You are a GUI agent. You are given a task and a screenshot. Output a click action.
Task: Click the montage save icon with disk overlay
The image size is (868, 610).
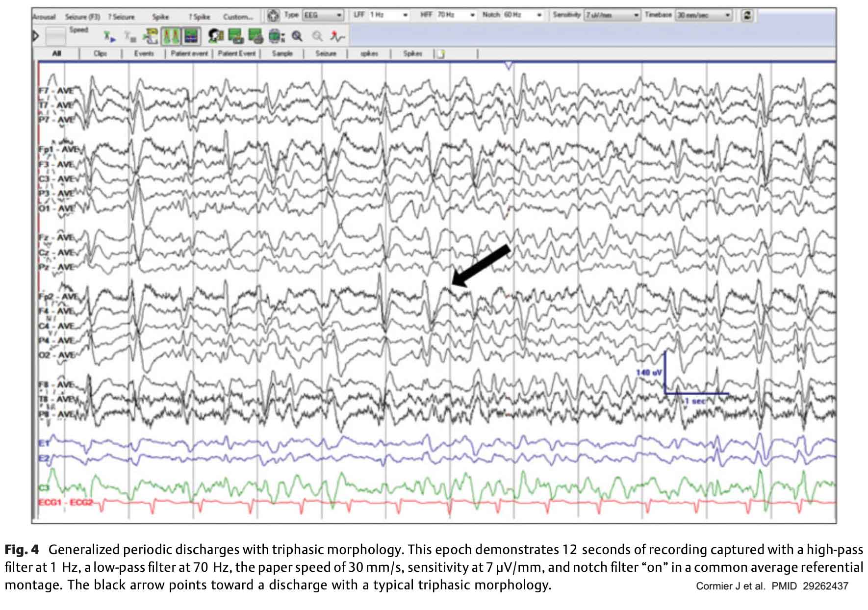(x=234, y=36)
